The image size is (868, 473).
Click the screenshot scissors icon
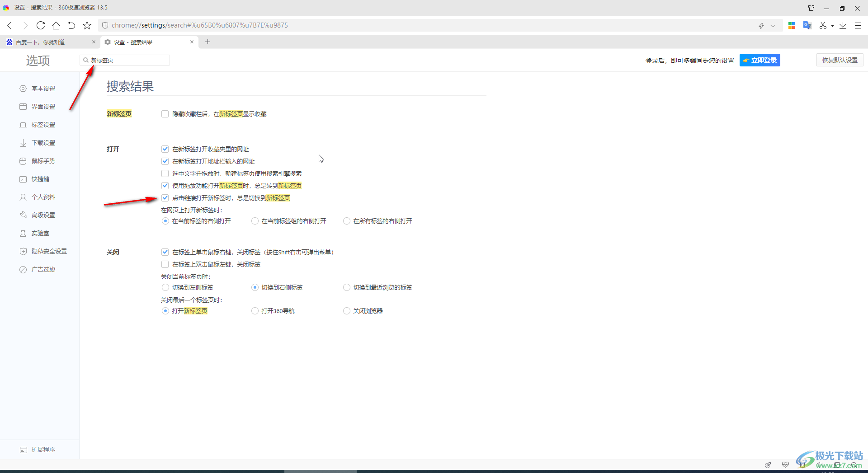pos(823,25)
